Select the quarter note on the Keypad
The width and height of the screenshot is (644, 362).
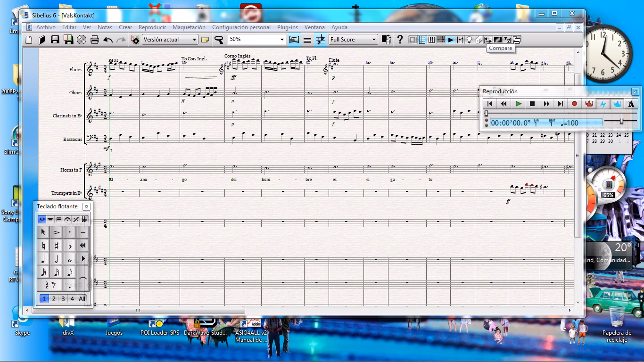coord(43,259)
